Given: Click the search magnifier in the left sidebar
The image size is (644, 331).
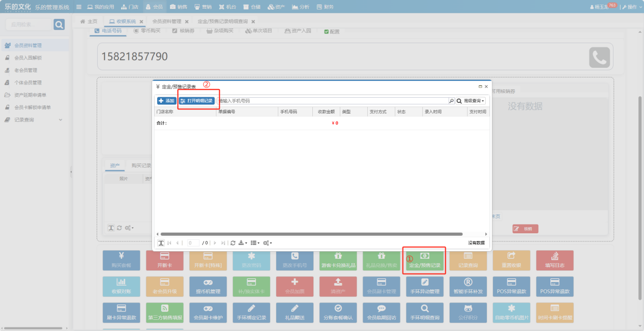Looking at the screenshot, I should click(59, 24).
